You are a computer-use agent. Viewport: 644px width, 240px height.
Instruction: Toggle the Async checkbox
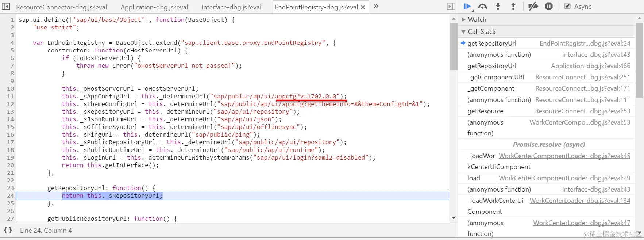pos(567,6)
